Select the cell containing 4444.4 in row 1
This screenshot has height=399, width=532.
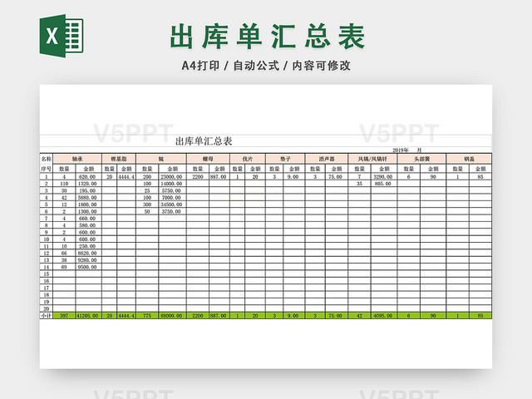pyautogui.click(x=126, y=177)
